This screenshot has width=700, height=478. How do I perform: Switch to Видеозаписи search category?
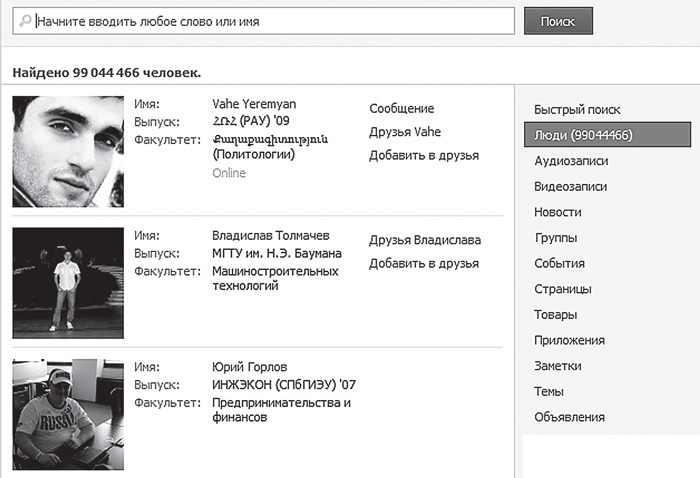click(570, 187)
